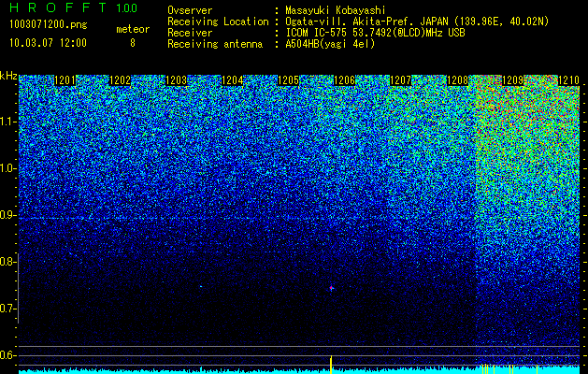Select the 1204 time marker
Image resolution: width=588 pixels, height=374 pixels.
tap(233, 80)
